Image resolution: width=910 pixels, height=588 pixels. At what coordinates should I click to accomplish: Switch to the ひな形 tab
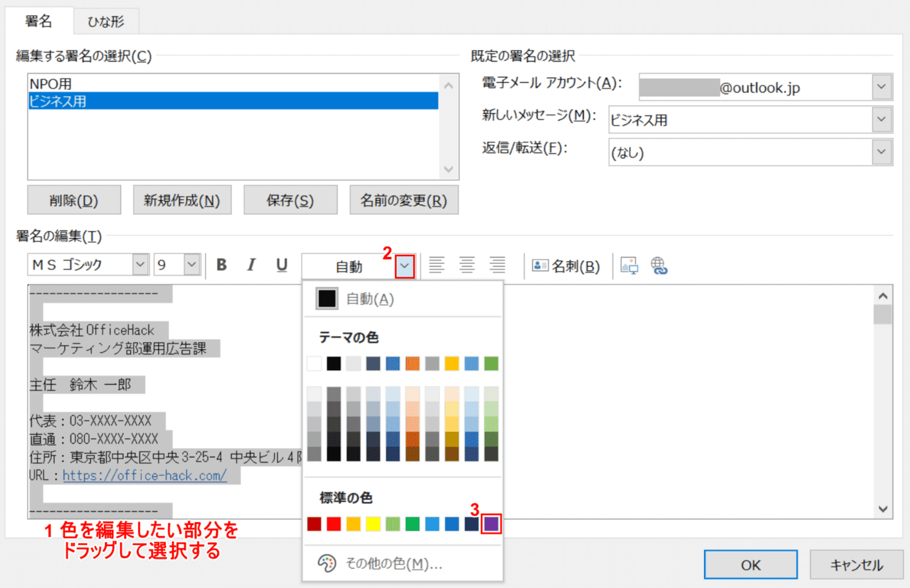[106, 21]
